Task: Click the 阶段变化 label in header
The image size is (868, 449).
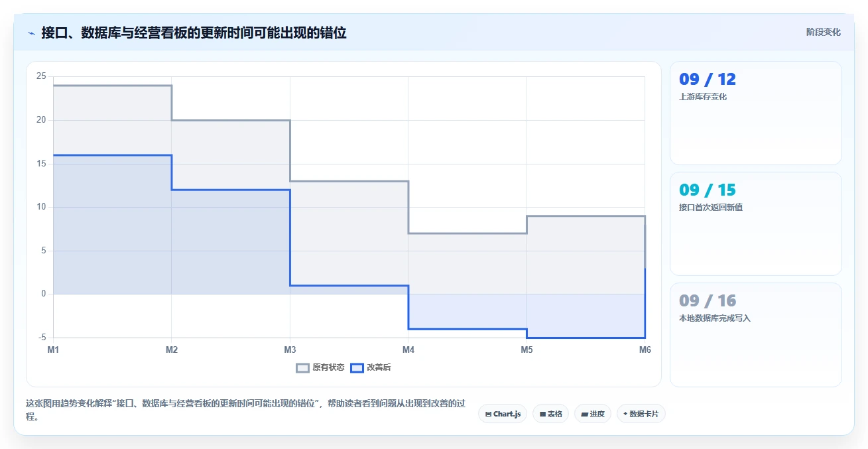Action: (824, 32)
